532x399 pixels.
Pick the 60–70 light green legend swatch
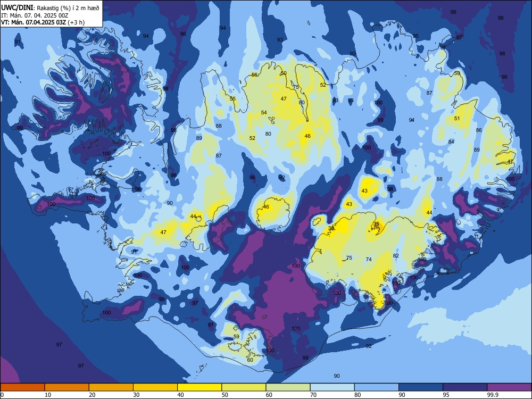tap(288, 387)
